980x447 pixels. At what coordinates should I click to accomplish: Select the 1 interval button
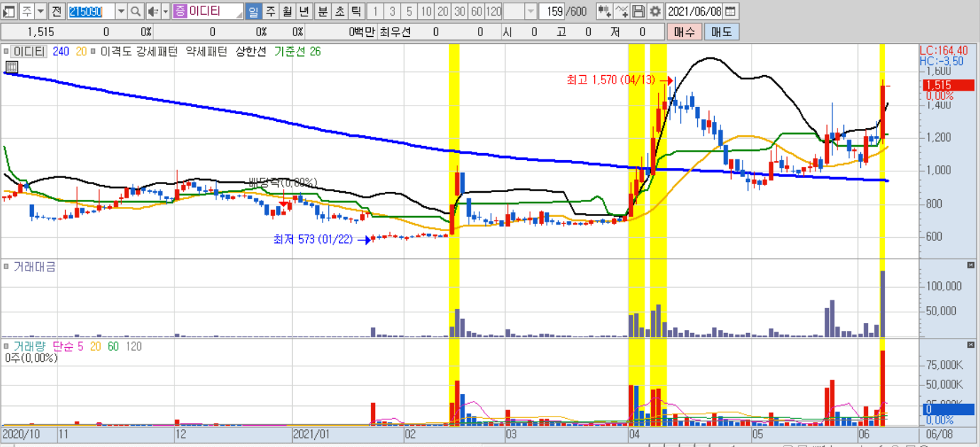point(375,11)
